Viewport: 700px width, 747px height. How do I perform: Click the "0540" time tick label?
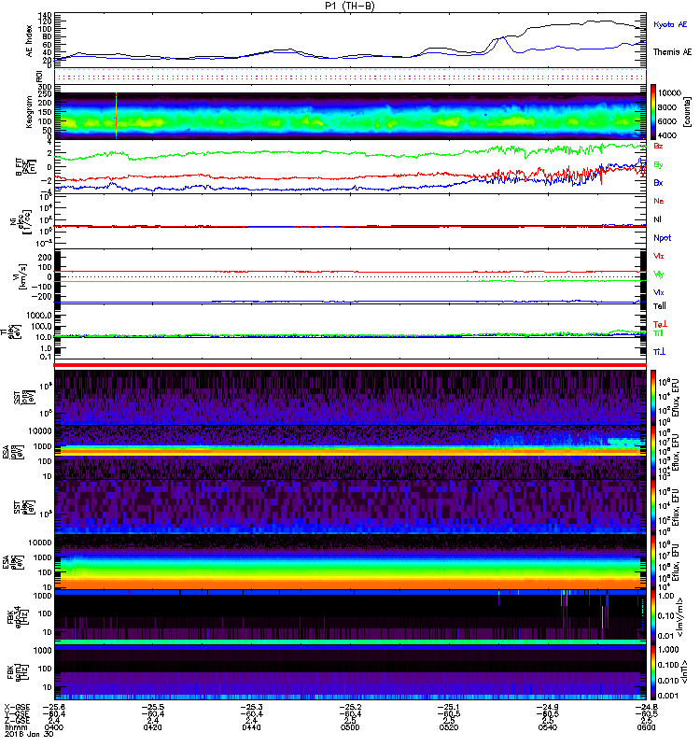click(x=548, y=727)
